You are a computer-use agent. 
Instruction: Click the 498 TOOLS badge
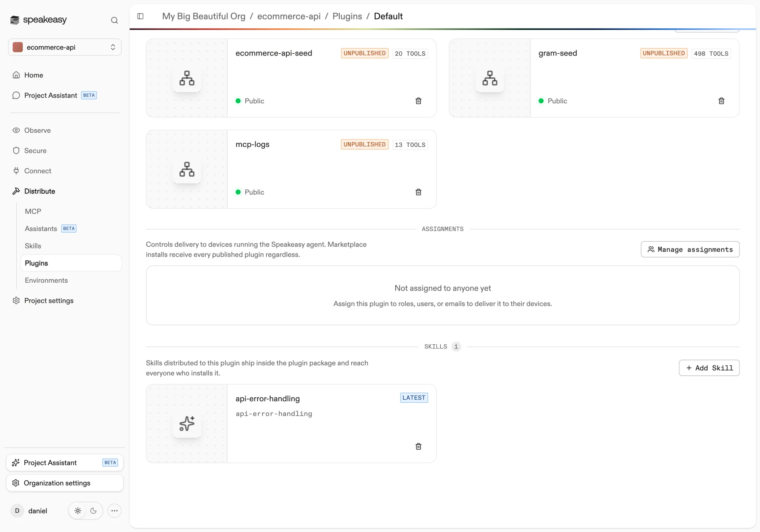coord(711,54)
